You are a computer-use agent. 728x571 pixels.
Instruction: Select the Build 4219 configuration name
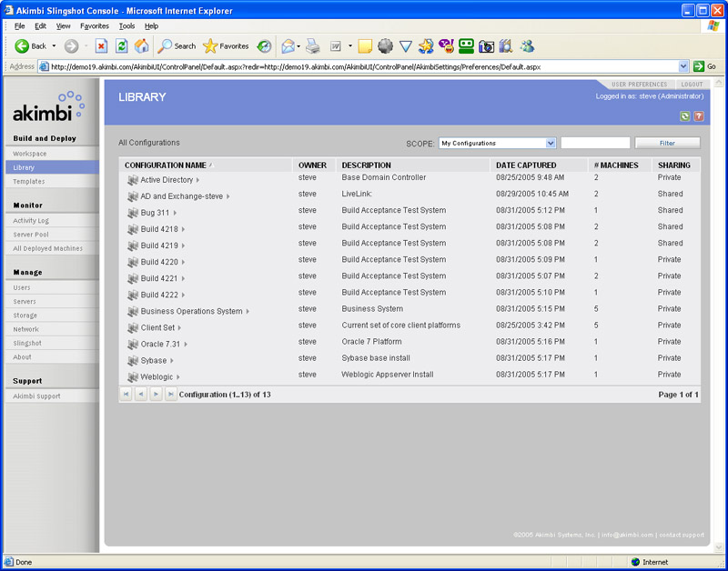[159, 245]
